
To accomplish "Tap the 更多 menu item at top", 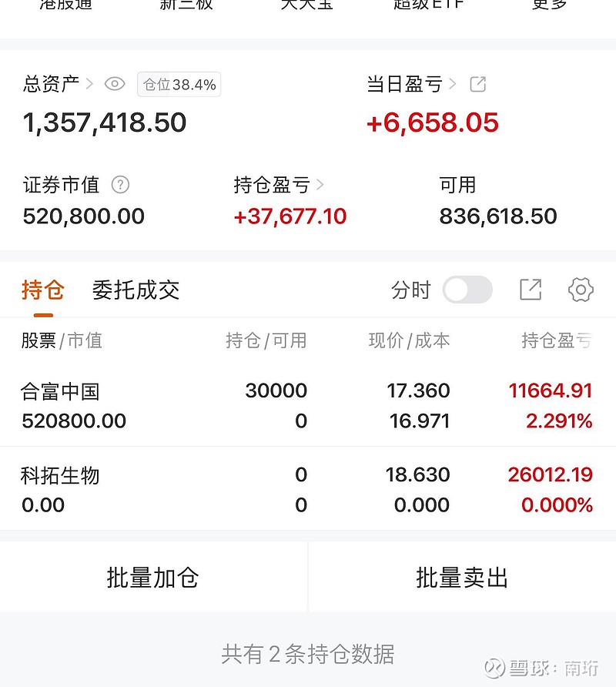I will click(550, 6).
